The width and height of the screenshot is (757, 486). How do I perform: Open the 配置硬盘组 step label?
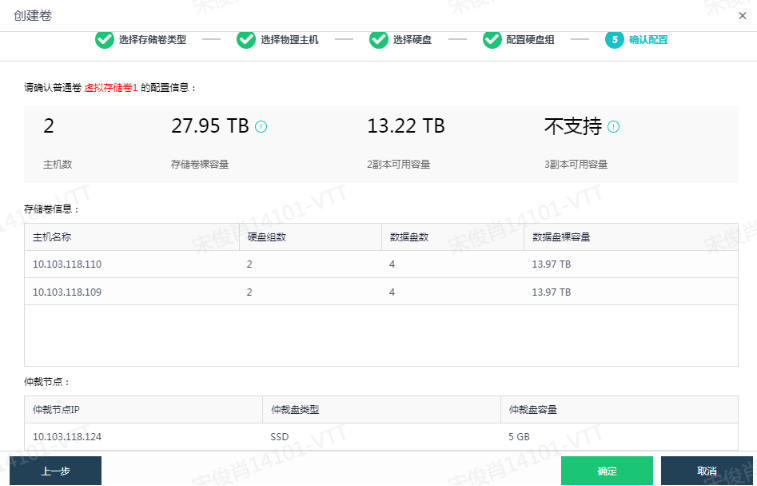(x=530, y=40)
